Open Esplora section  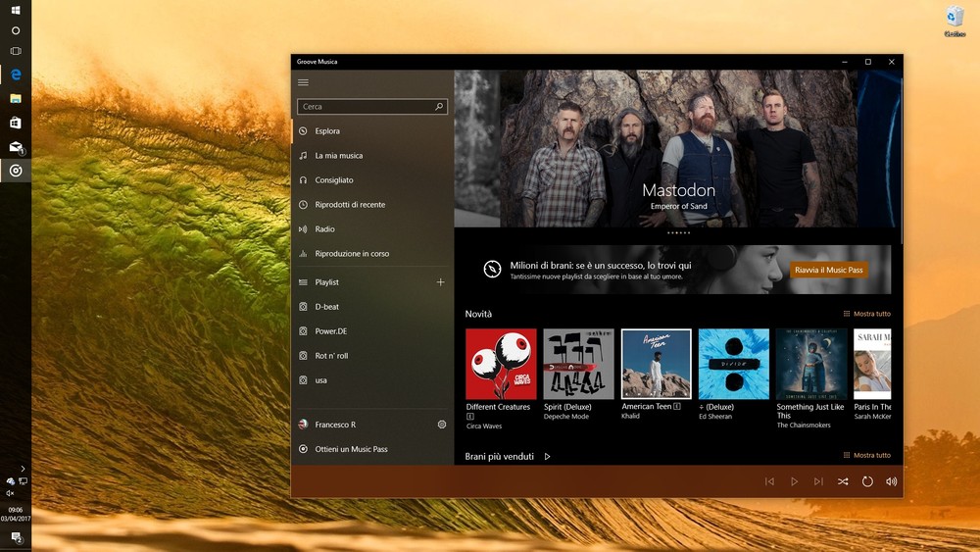(371, 131)
